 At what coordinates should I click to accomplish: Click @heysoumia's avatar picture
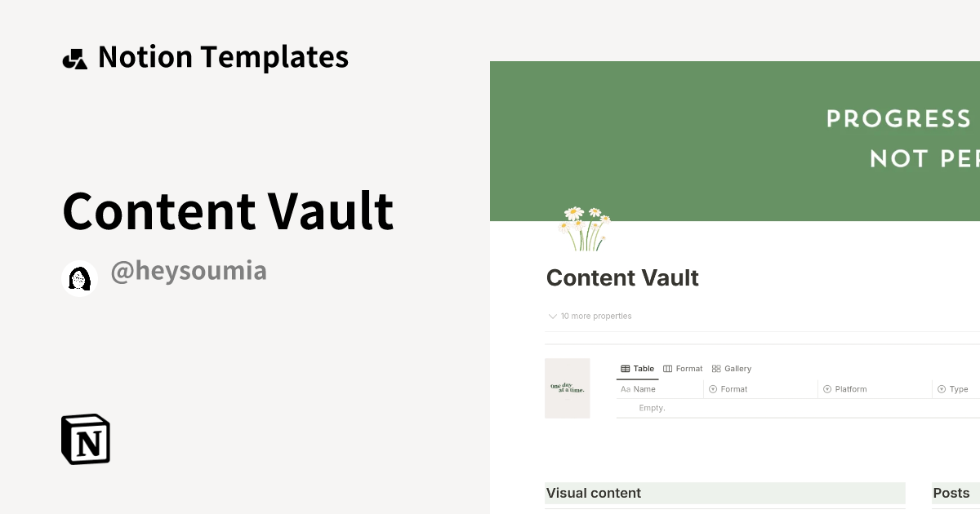79,277
